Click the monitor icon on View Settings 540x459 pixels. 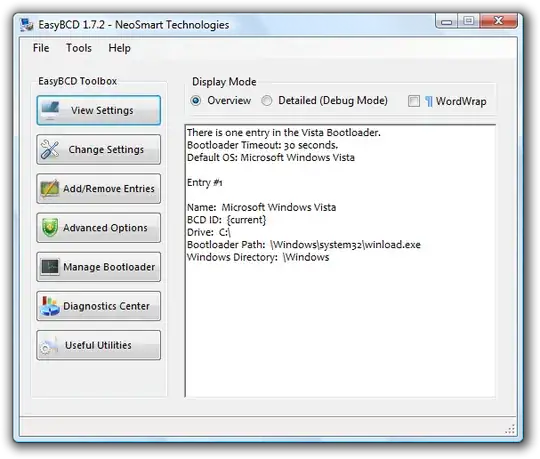(x=50, y=110)
